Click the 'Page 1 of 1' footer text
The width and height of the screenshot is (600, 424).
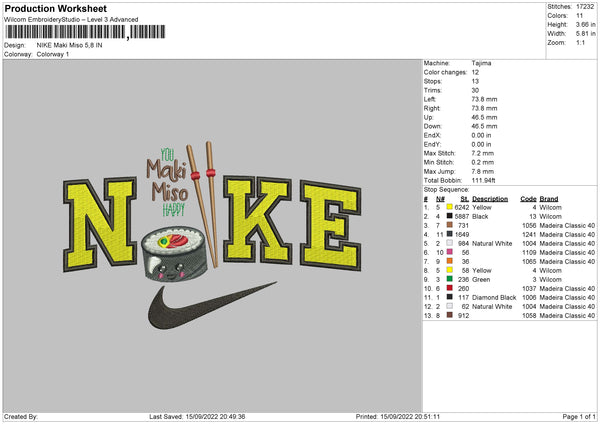(579, 416)
